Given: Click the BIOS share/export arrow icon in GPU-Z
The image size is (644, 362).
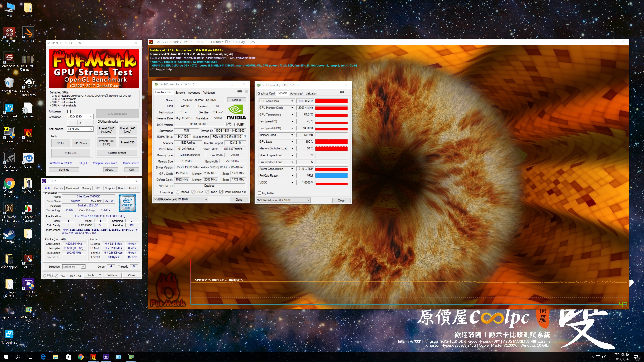Looking at the screenshot, I should pyautogui.click(x=228, y=124).
